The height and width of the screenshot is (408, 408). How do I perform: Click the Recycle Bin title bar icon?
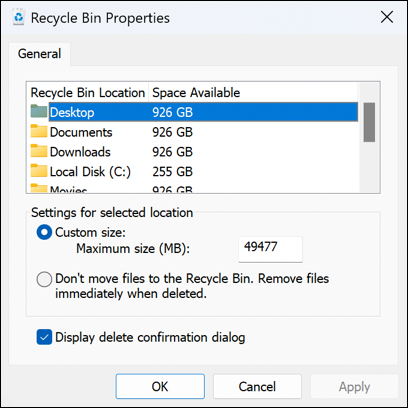[x=19, y=18]
